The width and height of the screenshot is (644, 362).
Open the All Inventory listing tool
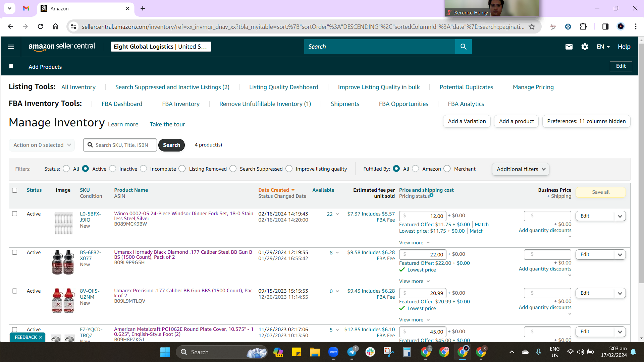(78, 87)
